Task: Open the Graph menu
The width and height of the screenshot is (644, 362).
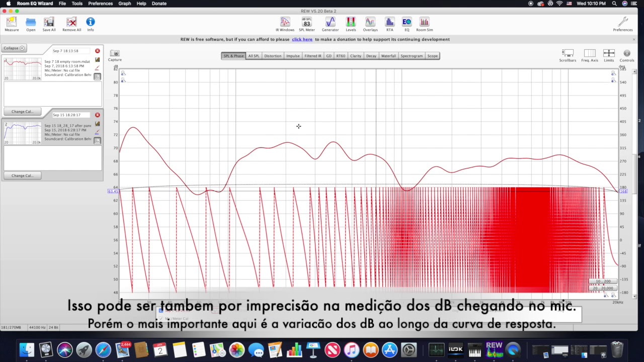Action: pos(125,4)
